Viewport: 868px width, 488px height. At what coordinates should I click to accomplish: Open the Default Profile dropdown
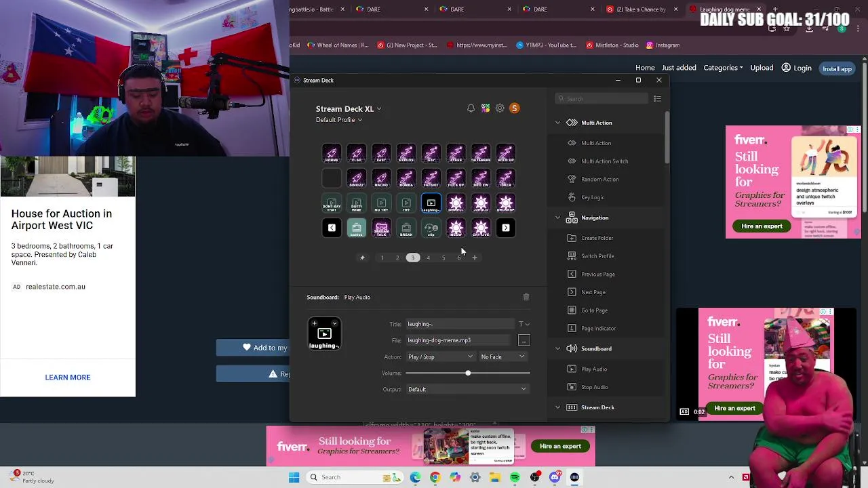339,120
